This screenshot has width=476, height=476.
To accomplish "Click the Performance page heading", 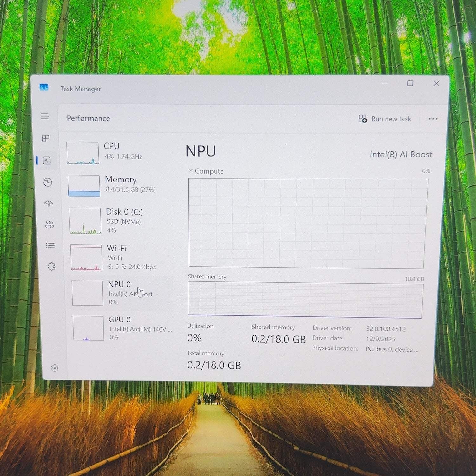I will (x=88, y=118).
